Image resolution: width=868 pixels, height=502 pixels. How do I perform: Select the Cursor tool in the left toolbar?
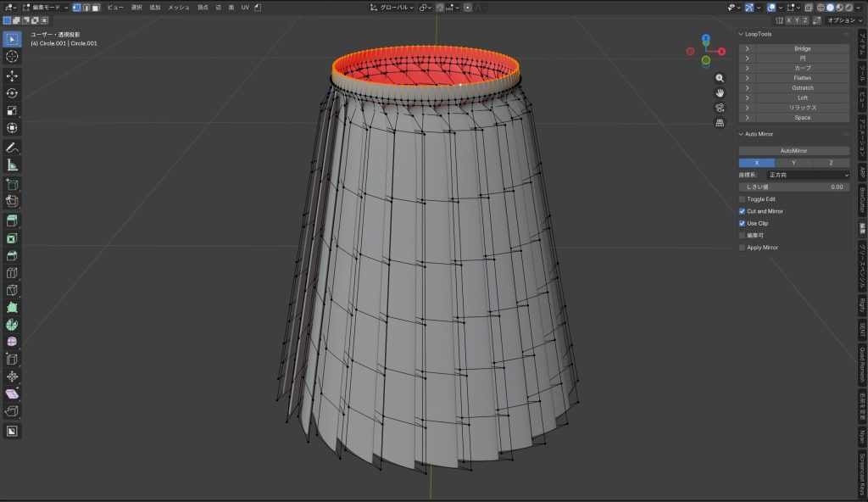point(12,56)
